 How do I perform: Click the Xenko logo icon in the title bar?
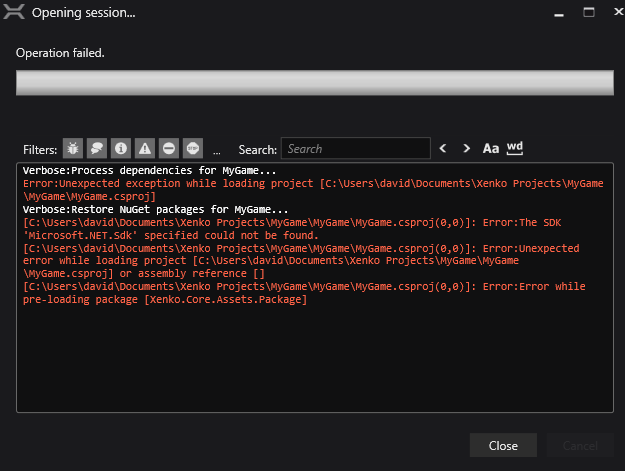14,12
